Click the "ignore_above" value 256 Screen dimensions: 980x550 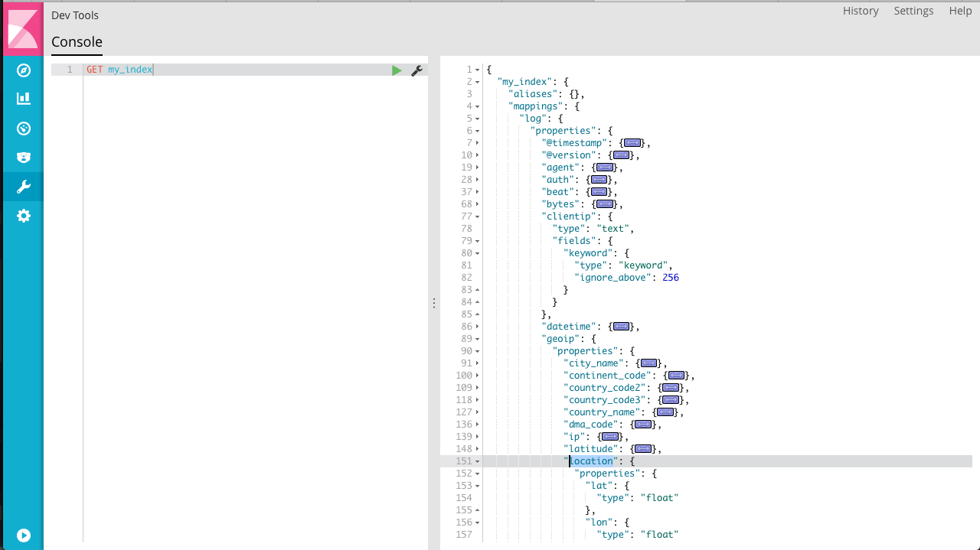671,278
